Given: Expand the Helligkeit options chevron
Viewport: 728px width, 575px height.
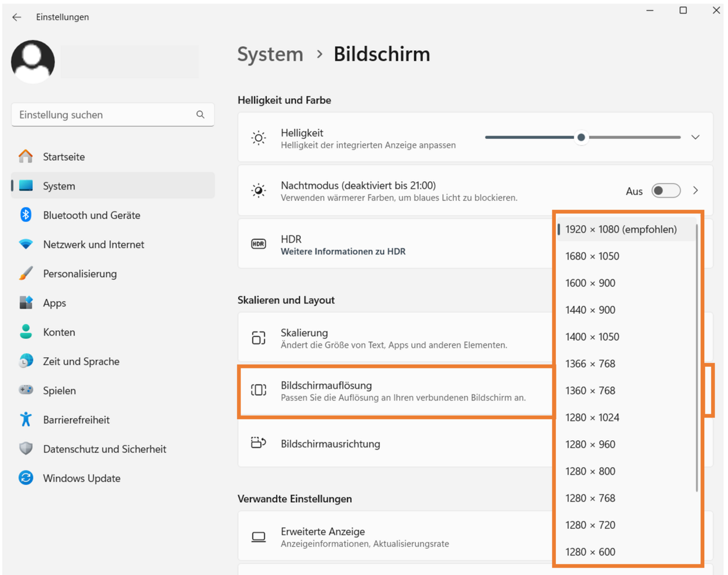Looking at the screenshot, I should click(x=695, y=137).
